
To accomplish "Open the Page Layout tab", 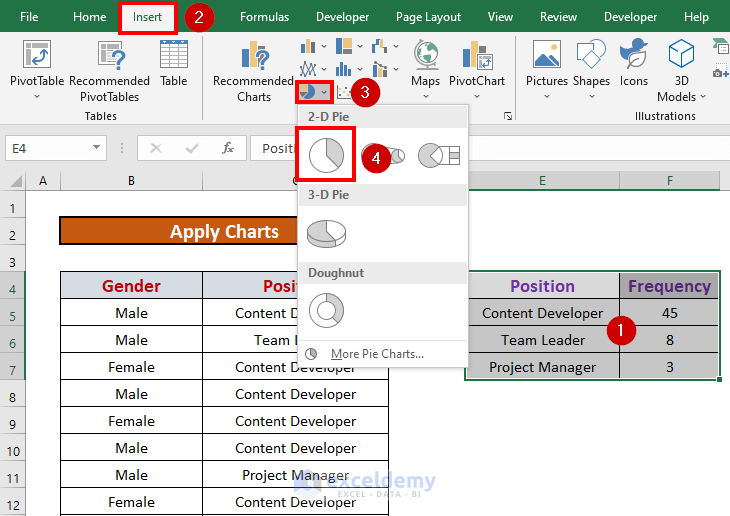I will click(428, 17).
